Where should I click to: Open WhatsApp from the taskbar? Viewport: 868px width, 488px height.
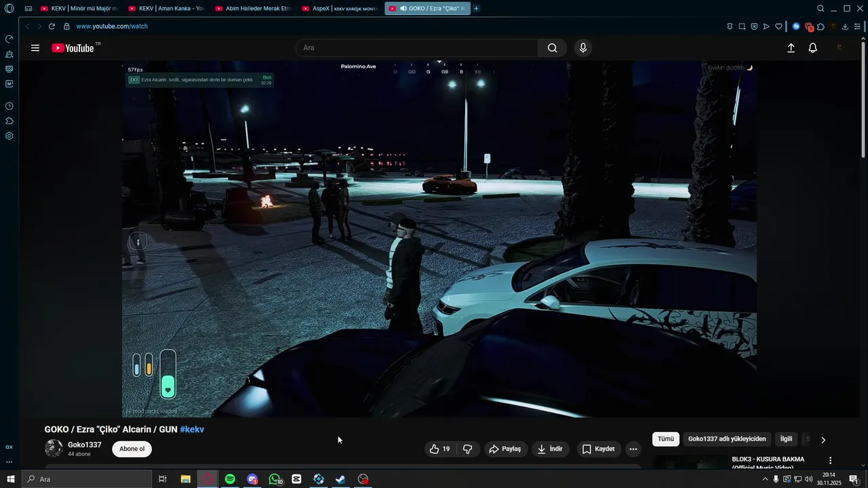(x=275, y=479)
